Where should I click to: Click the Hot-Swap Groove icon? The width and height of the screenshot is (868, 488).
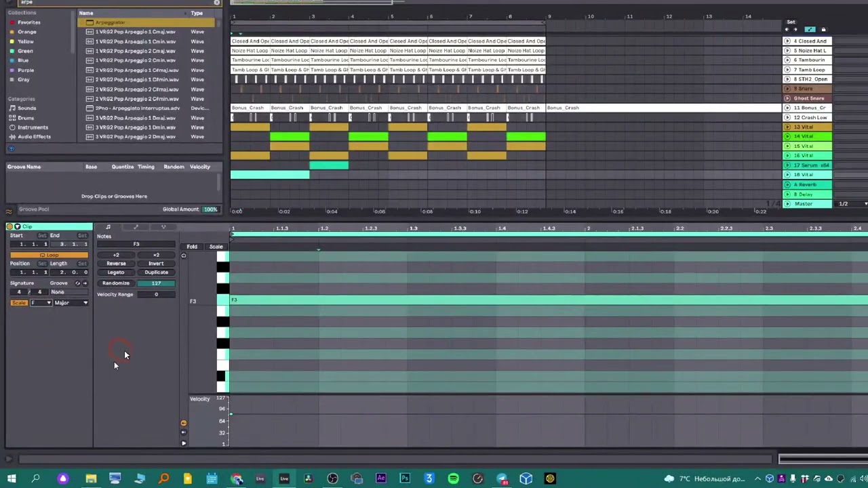(x=77, y=283)
